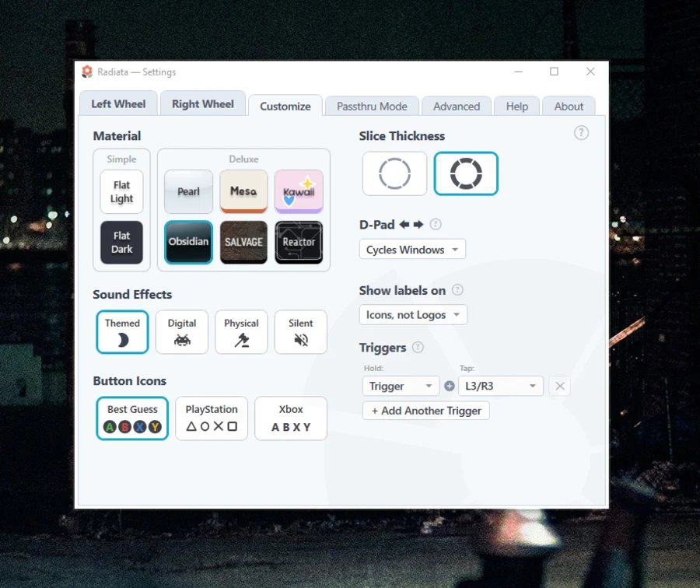Click Add Another Trigger button

pyautogui.click(x=426, y=411)
